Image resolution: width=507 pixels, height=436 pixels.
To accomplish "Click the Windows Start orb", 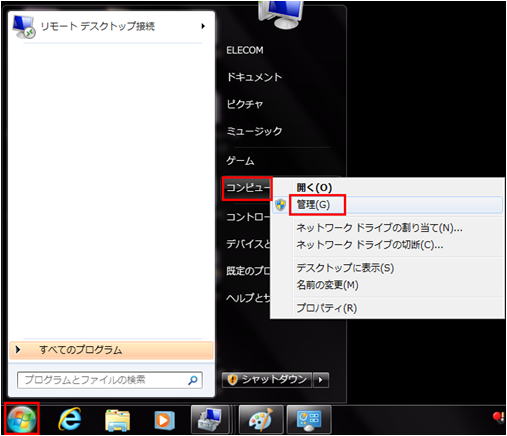I will (22, 419).
